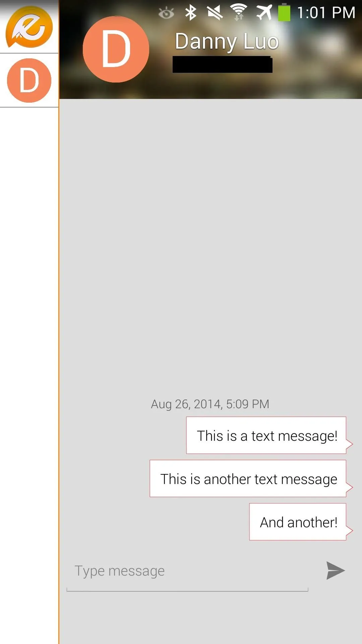Image resolution: width=362 pixels, height=644 pixels.
Task: Select 'This is another text message' bubble
Action: click(248, 479)
